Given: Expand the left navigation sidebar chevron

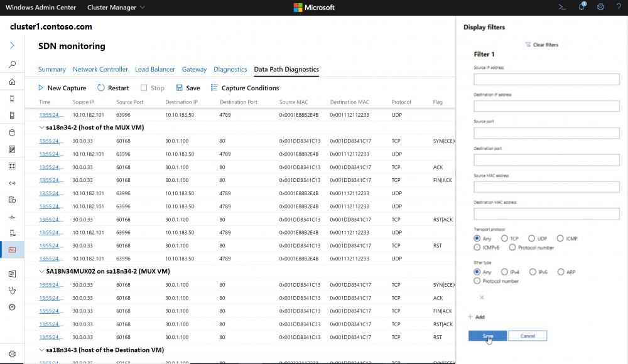Looking at the screenshot, I should click(12, 45).
